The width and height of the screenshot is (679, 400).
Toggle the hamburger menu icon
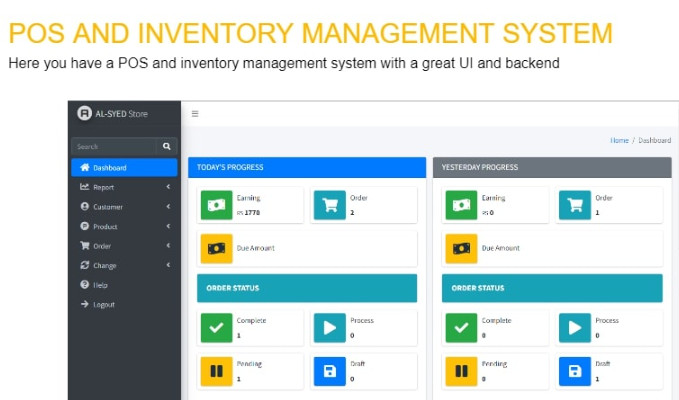pos(195,114)
